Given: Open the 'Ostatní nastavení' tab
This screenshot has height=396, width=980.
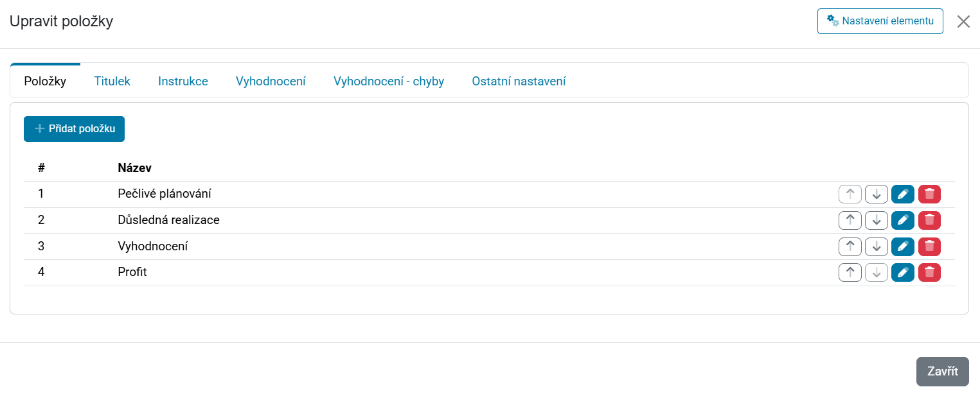Looking at the screenshot, I should click(519, 82).
